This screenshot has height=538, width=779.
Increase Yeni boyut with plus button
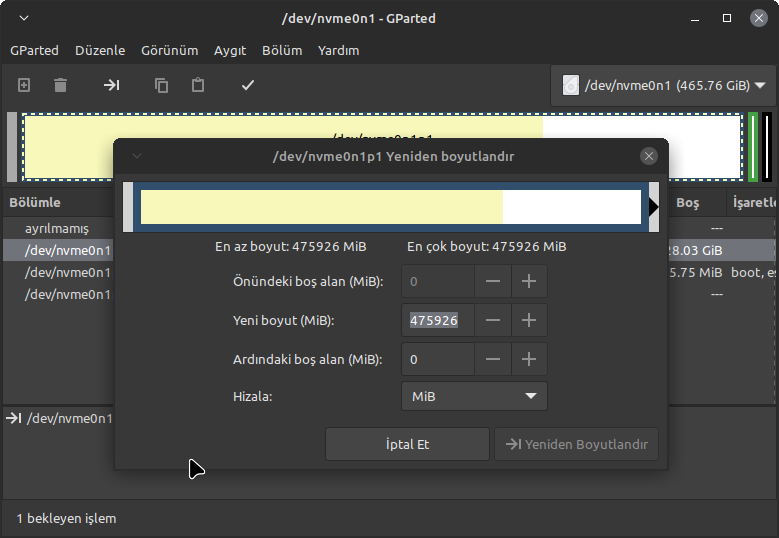coord(529,320)
